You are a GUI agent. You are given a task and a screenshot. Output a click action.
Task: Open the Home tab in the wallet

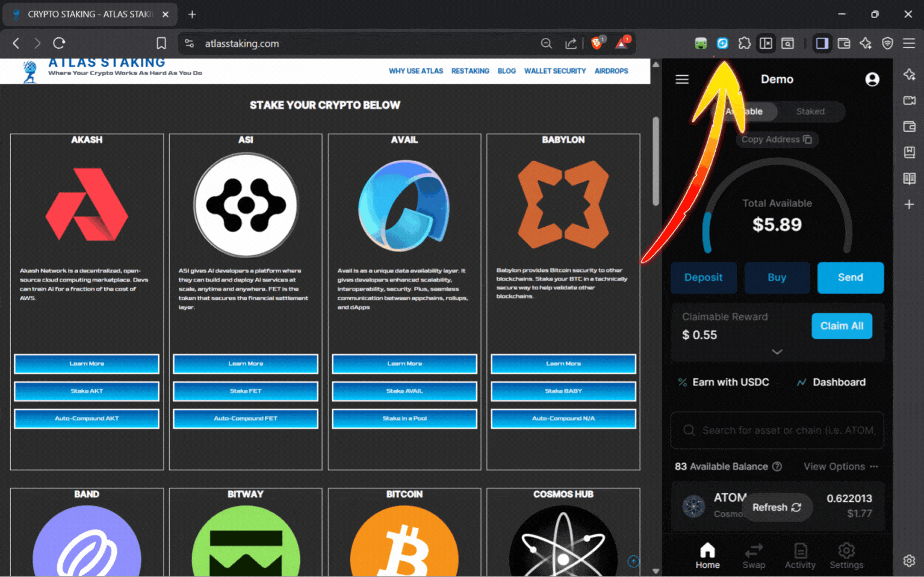tap(707, 555)
